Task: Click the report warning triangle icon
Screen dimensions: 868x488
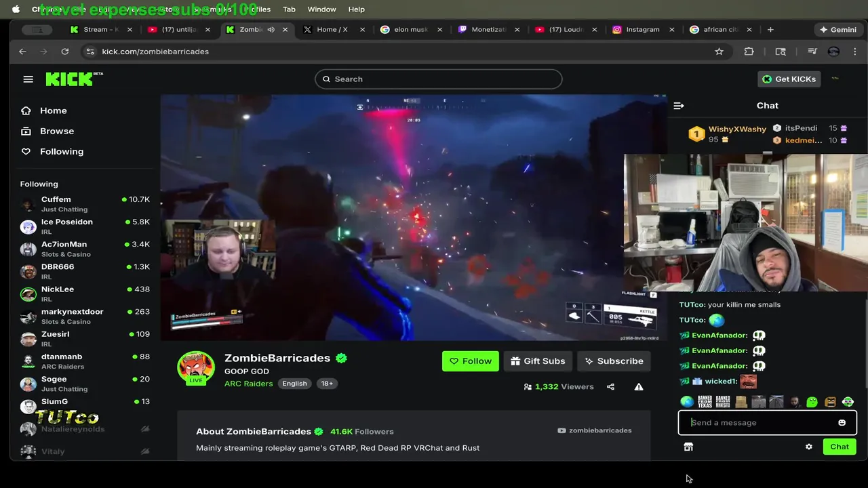Action: (x=638, y=387)
